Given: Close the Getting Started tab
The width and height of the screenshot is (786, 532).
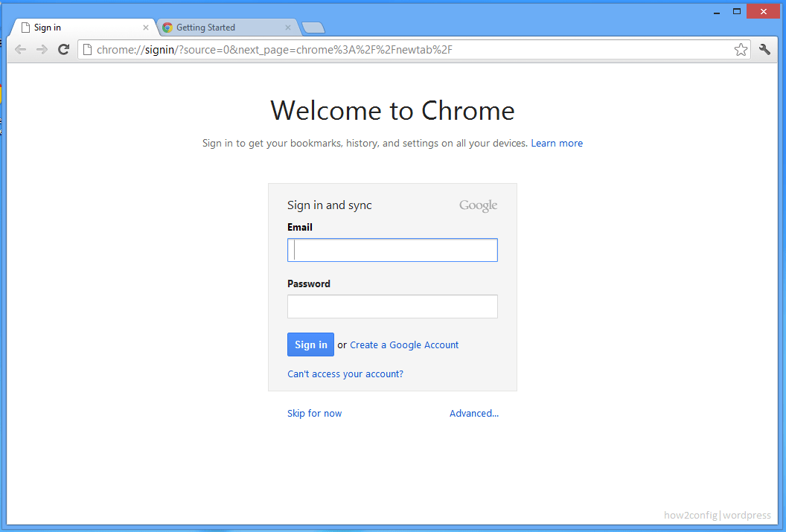Looking at the screenshot, I should 288,27.
